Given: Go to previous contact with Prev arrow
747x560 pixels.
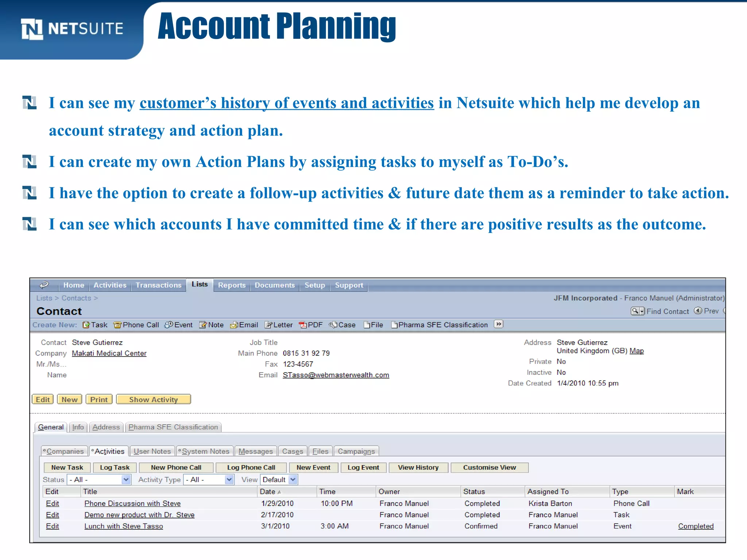Looking at the screenshot, I should click(x=698, y=311).
